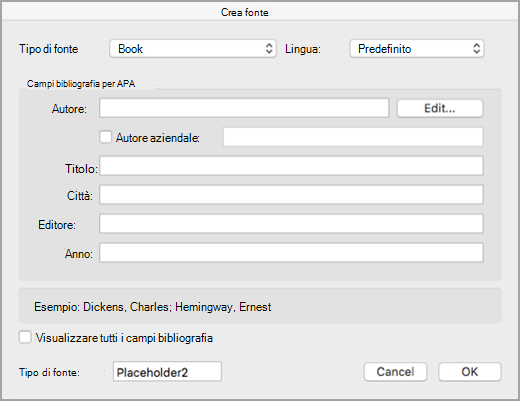Focus the Titolo input field
Image resolution: width=520 pixels, height=401 pixels.
[x=291, y=166]
